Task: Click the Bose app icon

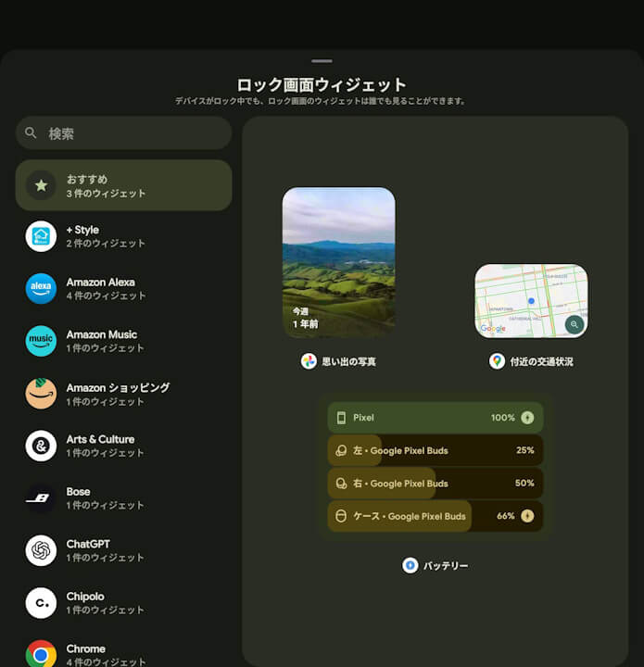Action: tap(41, 498)
